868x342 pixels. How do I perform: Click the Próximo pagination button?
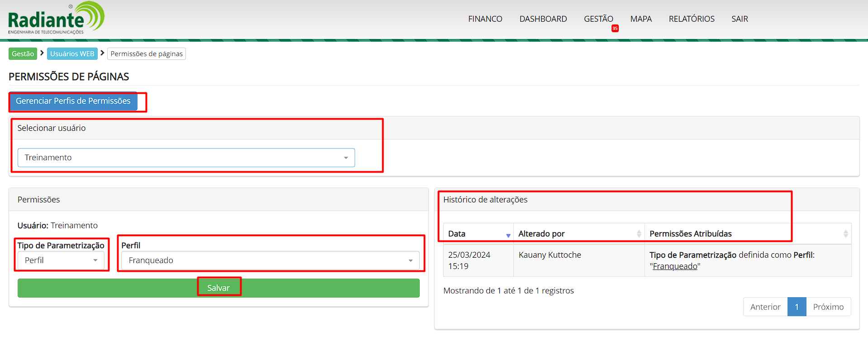pos(828,307)
